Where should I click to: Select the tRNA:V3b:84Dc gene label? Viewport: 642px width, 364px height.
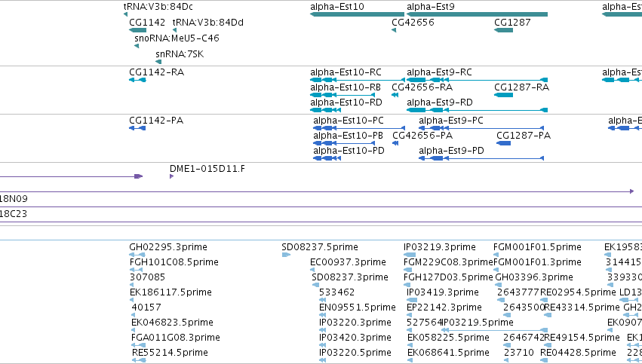pyautogui.click(x=158, y=7)
